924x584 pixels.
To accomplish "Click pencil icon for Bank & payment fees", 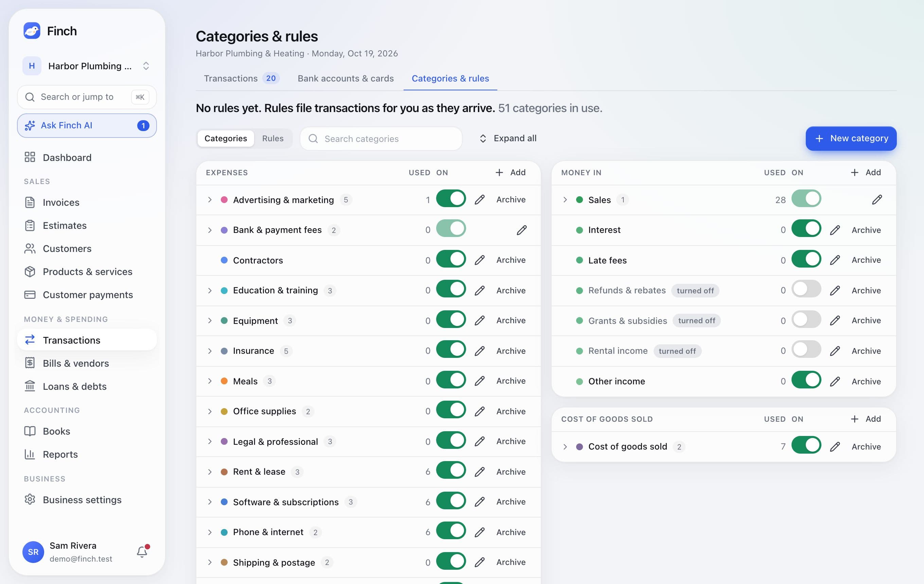I will point(521,230).
